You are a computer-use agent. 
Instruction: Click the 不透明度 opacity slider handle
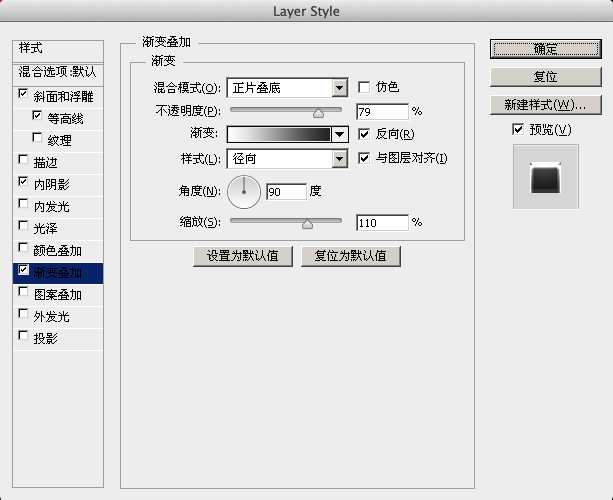pos(319,113)
